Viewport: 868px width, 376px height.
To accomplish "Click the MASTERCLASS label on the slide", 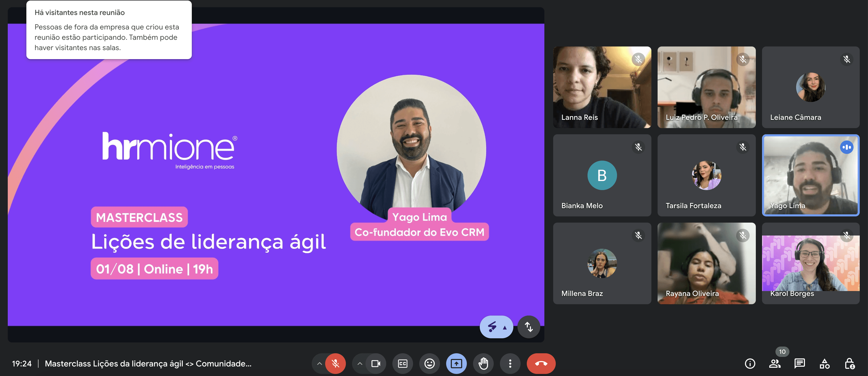I will tap(139, 217).
